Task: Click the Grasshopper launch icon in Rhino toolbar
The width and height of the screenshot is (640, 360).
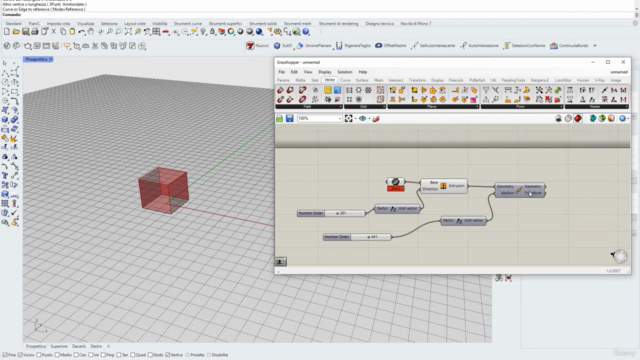Action: [297, 32]
